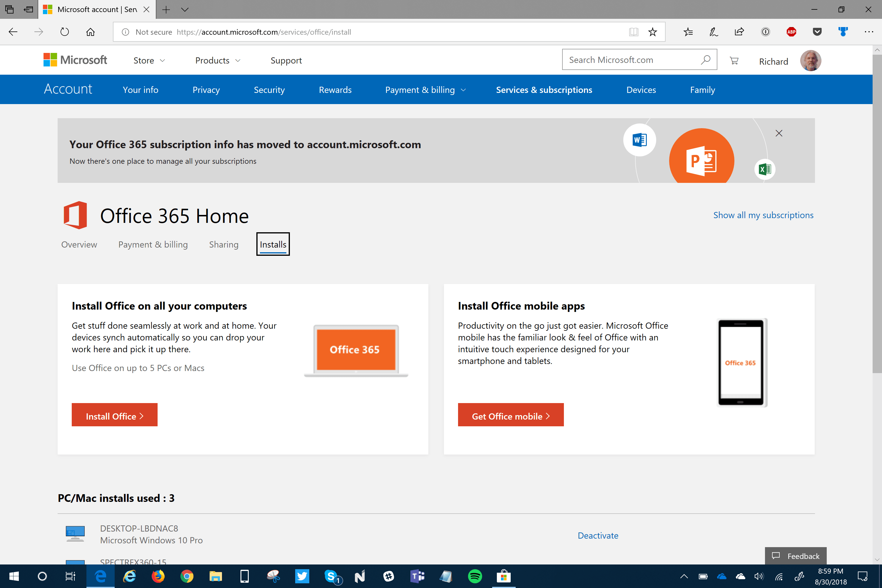The width and height of the screenshot is (882, 588).
Task: Click the search magnifier icon
Action: point(705,60)
